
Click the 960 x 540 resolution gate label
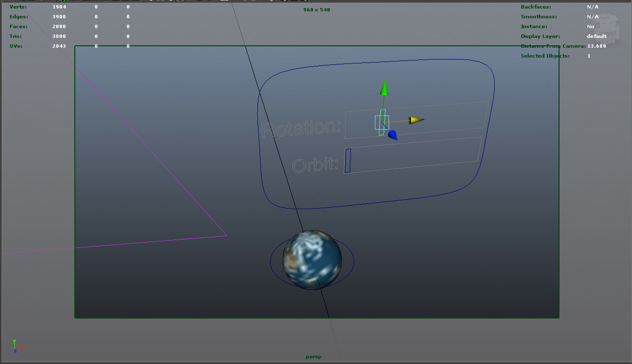pos(317,10)
